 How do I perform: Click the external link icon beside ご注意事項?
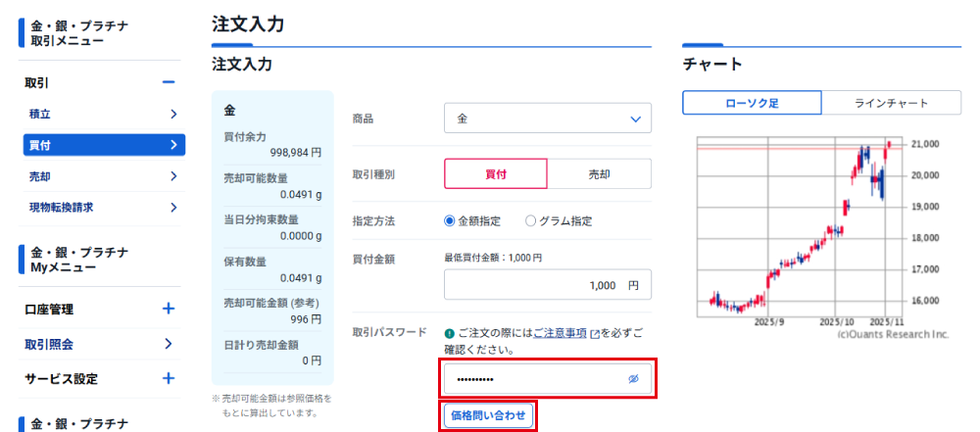pos(595,333)
